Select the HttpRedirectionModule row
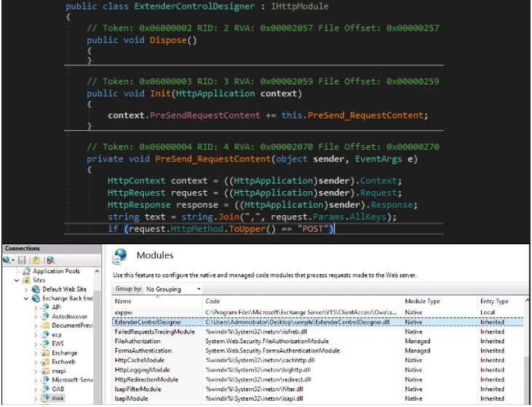532x407 pixels. point(318,379)
